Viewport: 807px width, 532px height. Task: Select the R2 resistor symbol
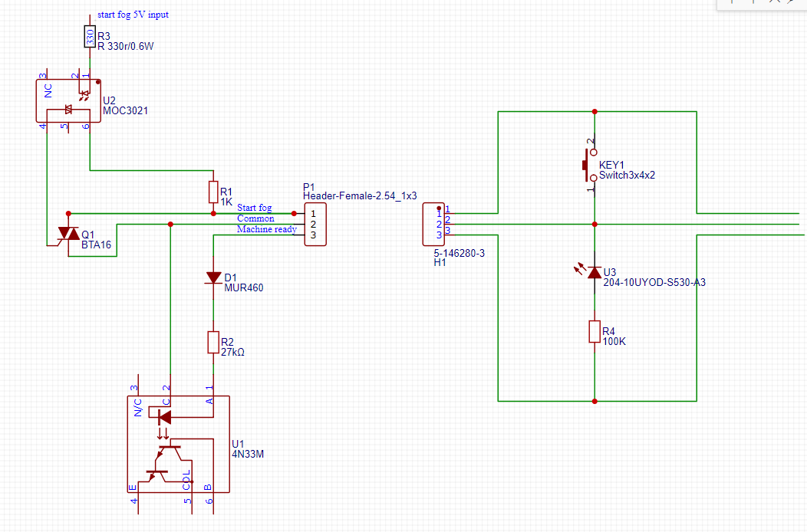(213, 342)
